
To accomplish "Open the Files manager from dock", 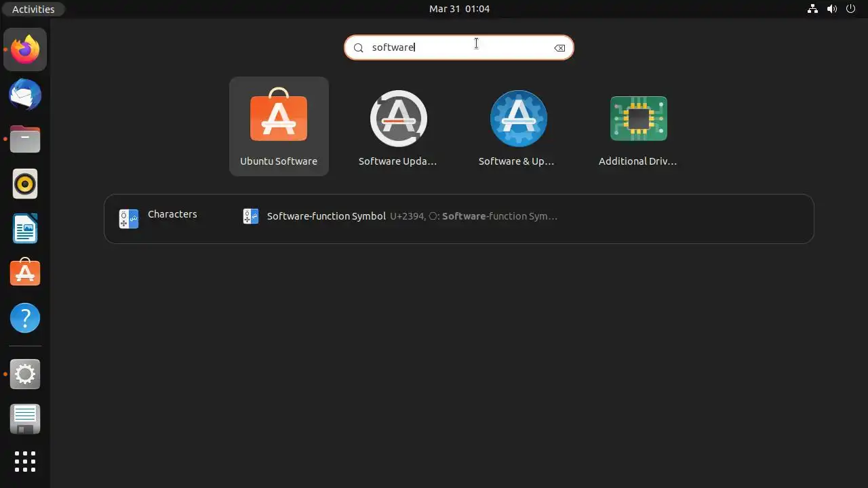I will pyautogui.click(x=25, y=139).
